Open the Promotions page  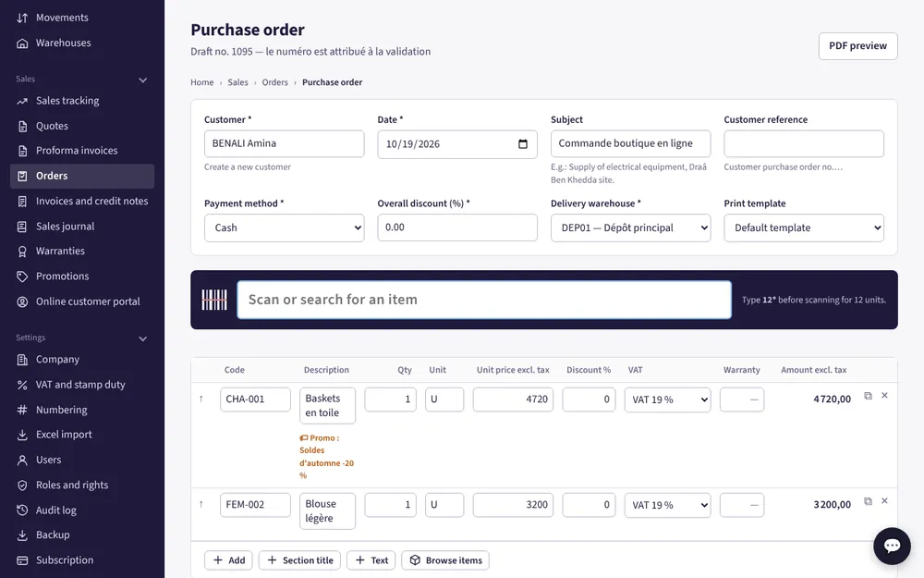pos(82,277)
